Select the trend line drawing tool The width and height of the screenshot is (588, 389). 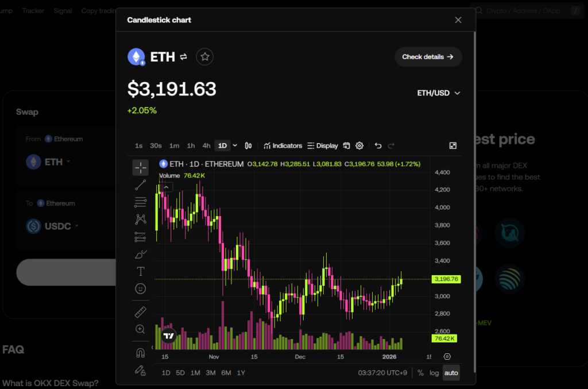click(x=141, y=185)
